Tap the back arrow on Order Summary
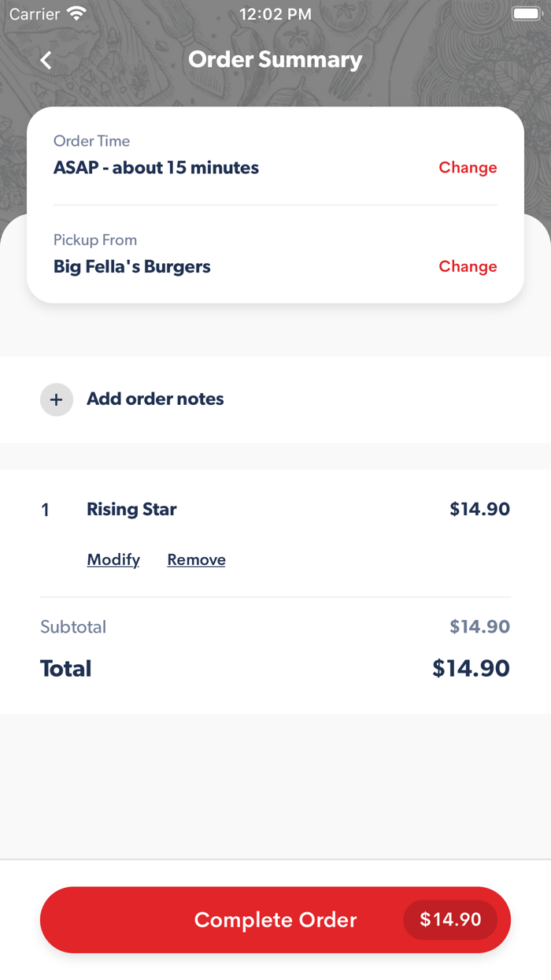This screenshot has height=980, width=551. pyautogui.click(x=45, y=59)
